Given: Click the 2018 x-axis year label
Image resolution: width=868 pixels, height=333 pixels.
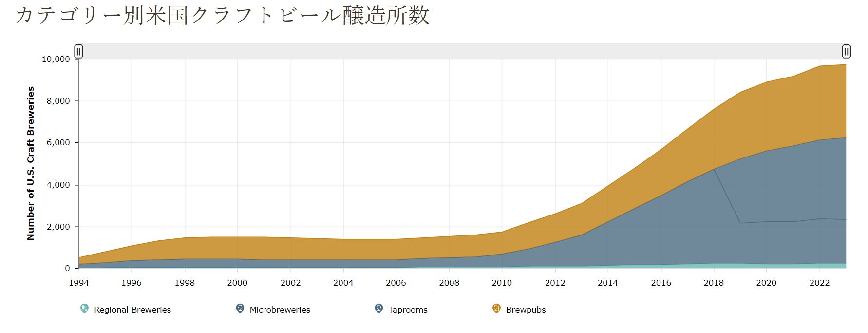Looking at the screenshot, I should tap(713, 283).
